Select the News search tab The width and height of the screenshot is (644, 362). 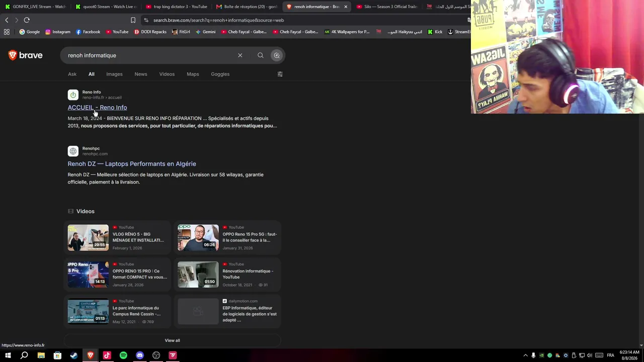click(141, 74)
